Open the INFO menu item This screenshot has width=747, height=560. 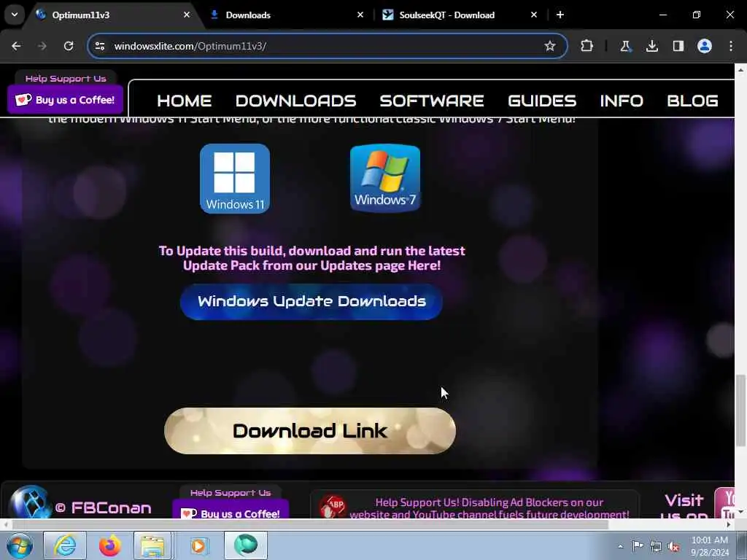pos(622,101)
